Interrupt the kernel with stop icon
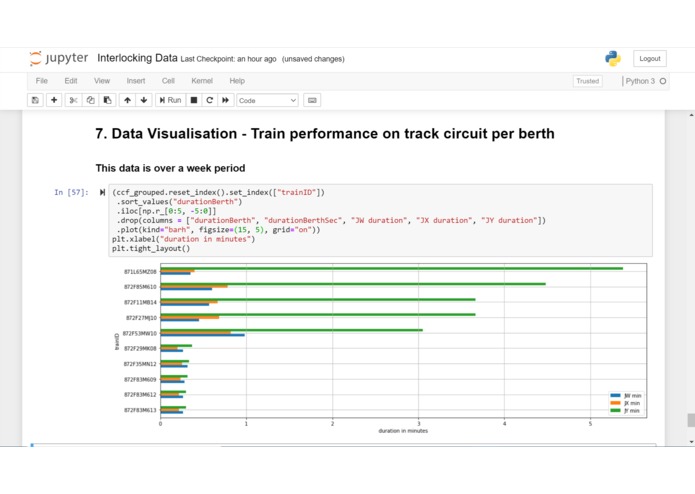 [x=194, y=100]
